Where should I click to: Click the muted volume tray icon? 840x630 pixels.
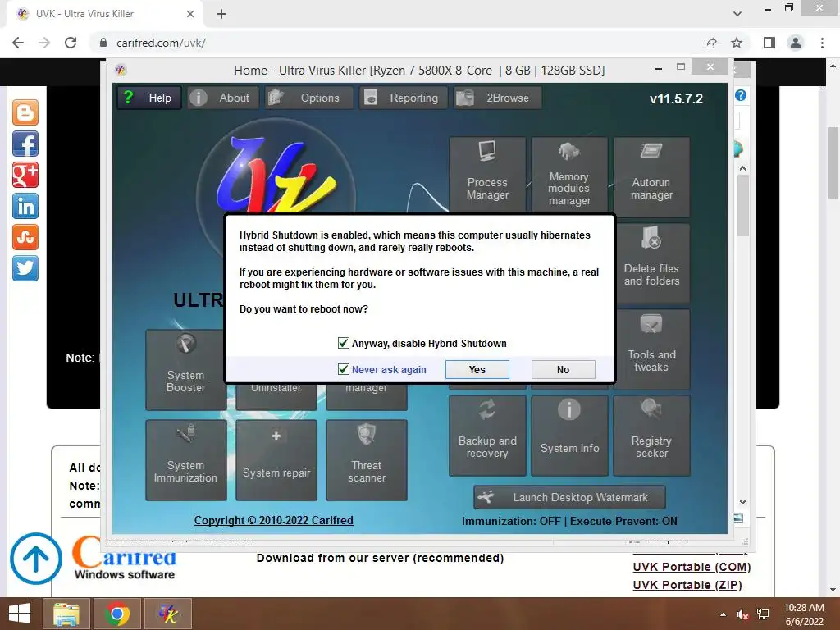tap(742, 614)
